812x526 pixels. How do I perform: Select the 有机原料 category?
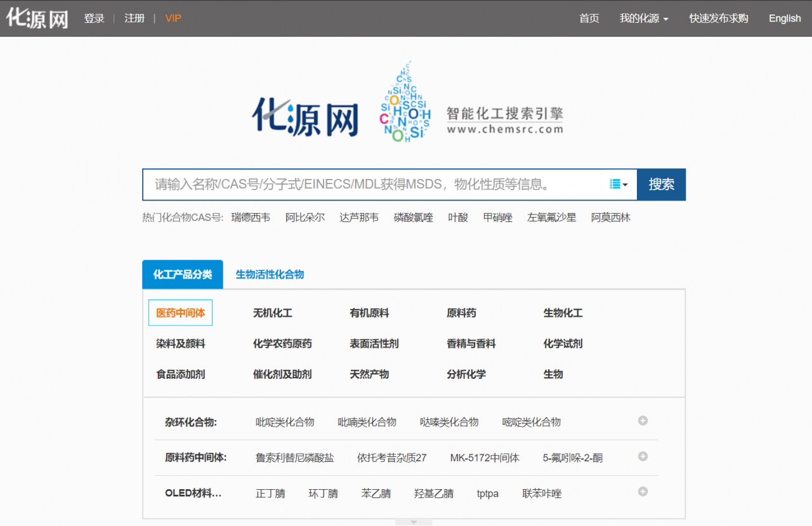tap(369, 313)
